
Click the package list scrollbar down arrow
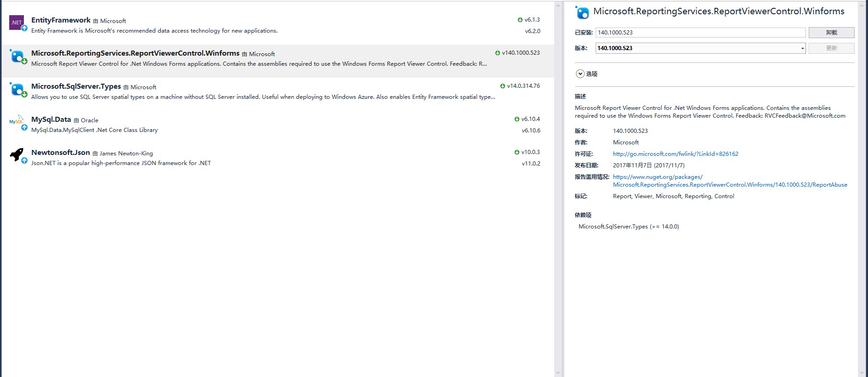558,373
